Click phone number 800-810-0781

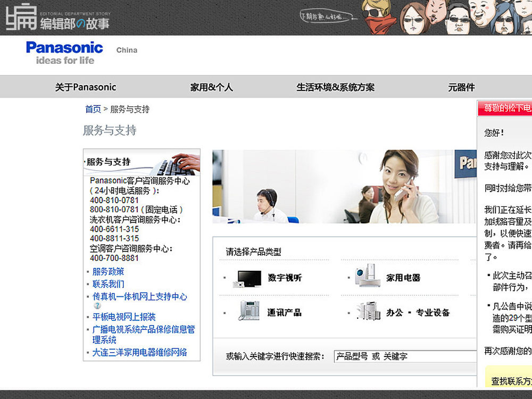click(x=114, y=210)
